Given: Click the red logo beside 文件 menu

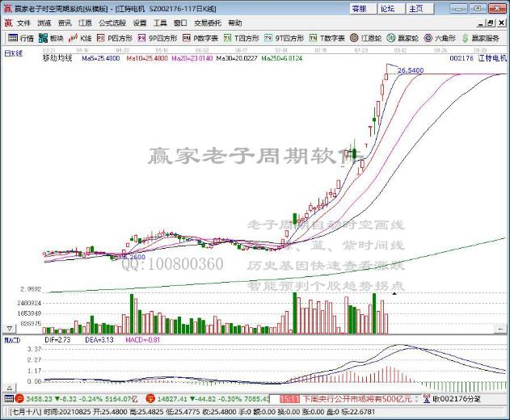Looking at the screenshot, I should pos(8,23).
